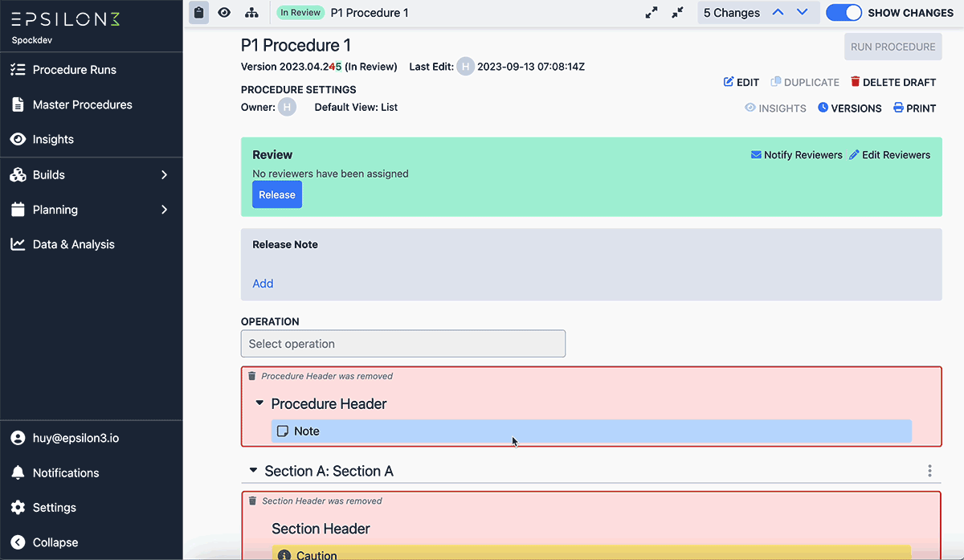The image size is (964, 560).
Task: Open the Select operation dropdown
Action: (403, 344)
